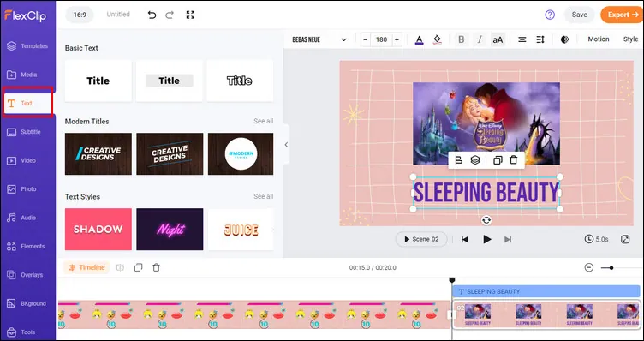Screen dimensions: 644x341
Task: Redo the last action
Action: pyautogui.click(x=170, y=15)
